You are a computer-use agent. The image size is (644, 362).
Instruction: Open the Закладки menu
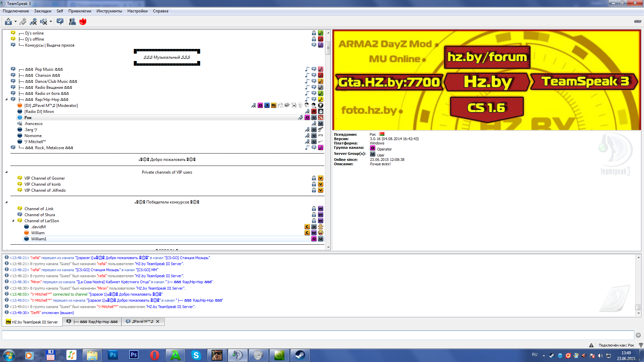point(43,11)
